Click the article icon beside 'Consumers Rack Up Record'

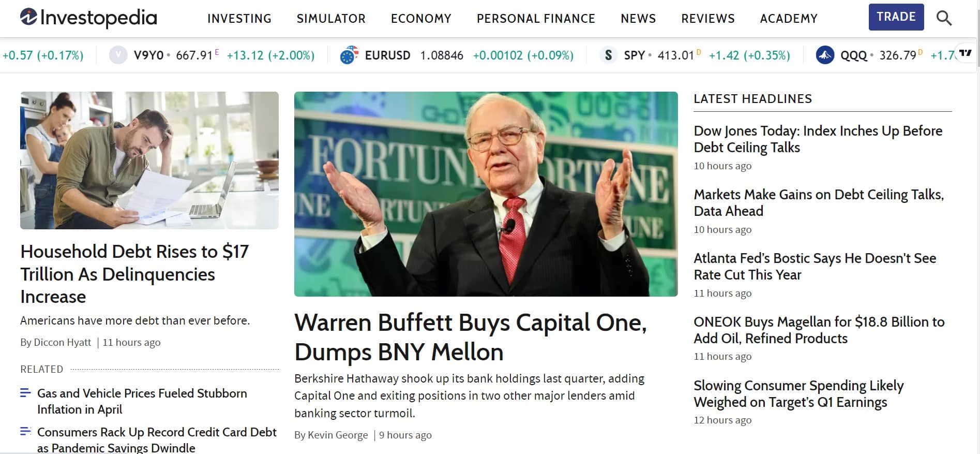[x=25, y=431]
